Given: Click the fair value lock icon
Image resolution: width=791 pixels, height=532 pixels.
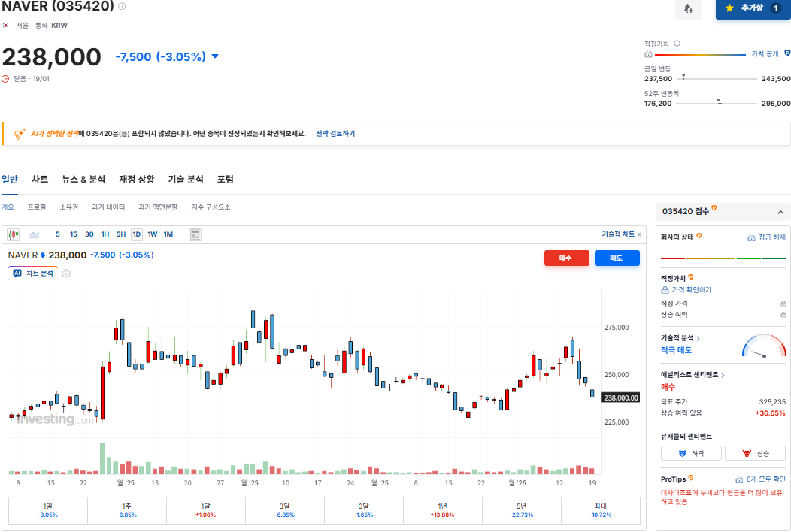Looking at the screenshot, I should (648, 54).
